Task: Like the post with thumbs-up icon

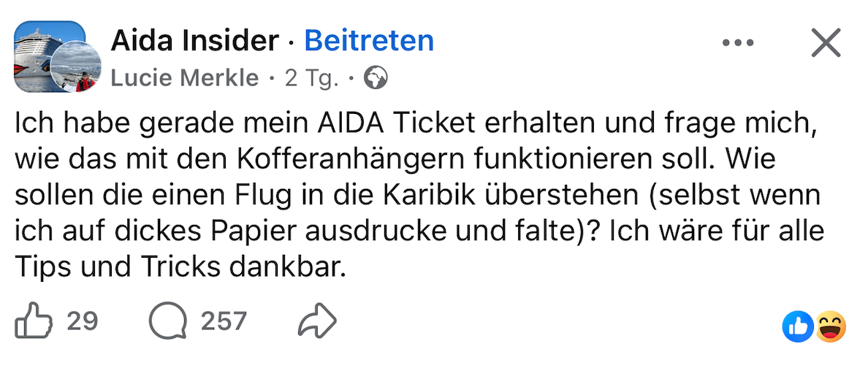Action: pos(31,321)
